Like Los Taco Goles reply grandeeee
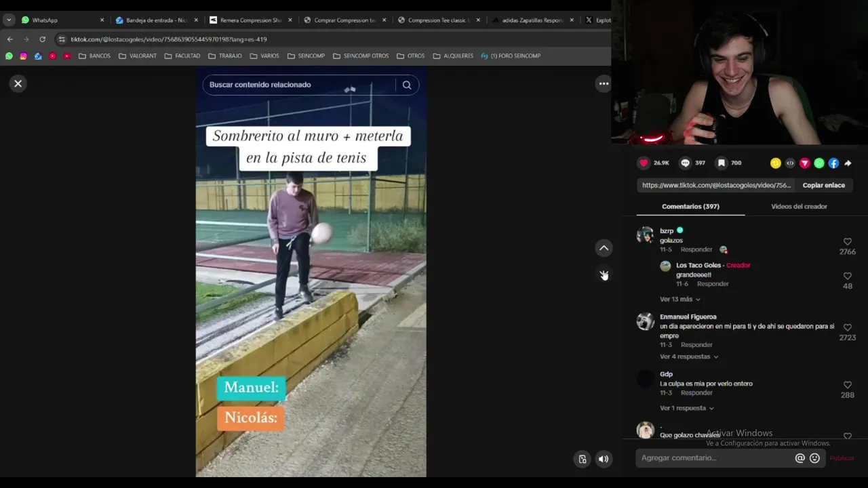 pos(848,276)
